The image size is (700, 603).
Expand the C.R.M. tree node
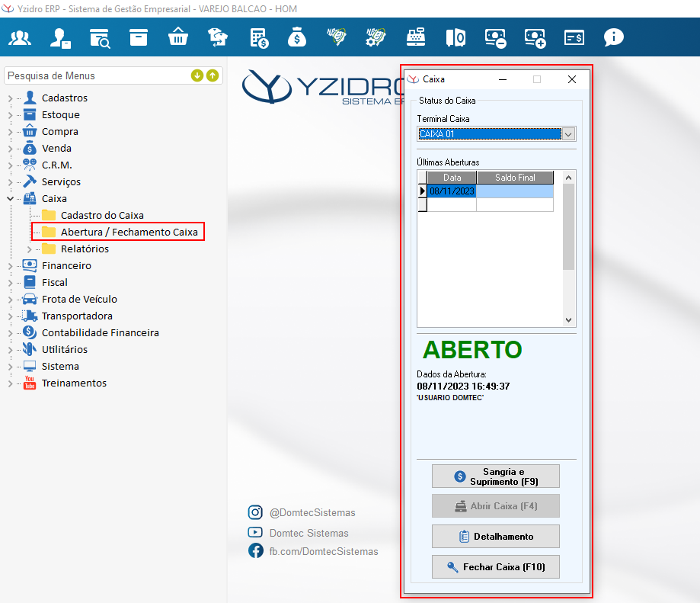pos(10,165)
